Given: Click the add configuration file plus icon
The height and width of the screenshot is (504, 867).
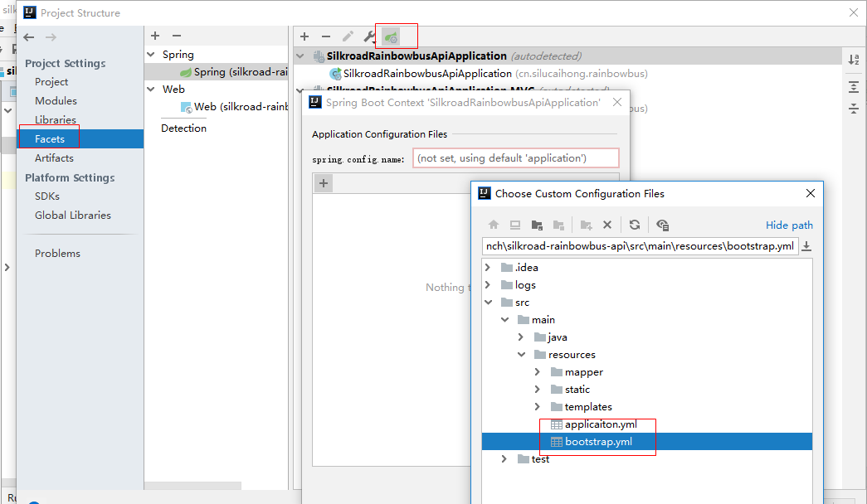Looking at the screenshot, I should tap(323, 182).
